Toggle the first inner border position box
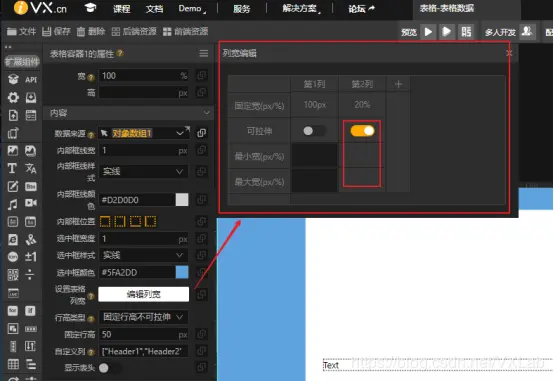Viewport: 554px width, 381px height. pos(105,222)
